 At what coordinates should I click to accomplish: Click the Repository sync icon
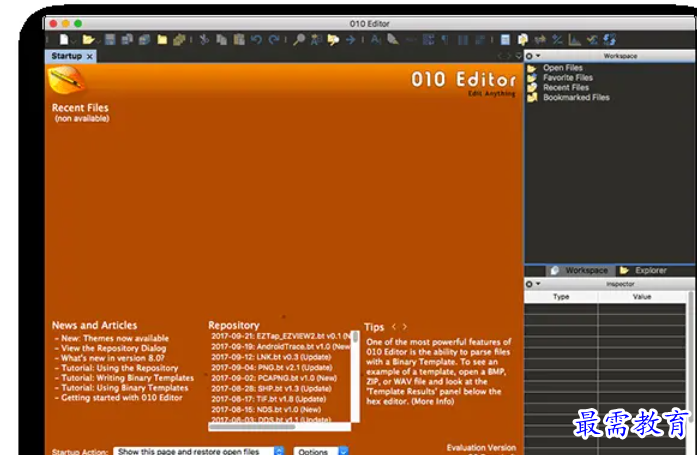(609, 40)
